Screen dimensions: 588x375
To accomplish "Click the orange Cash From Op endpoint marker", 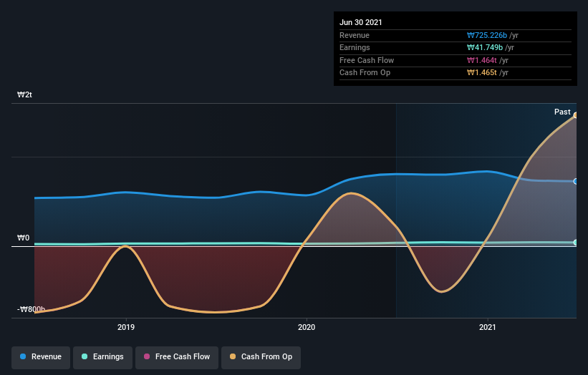I will 576,115.
